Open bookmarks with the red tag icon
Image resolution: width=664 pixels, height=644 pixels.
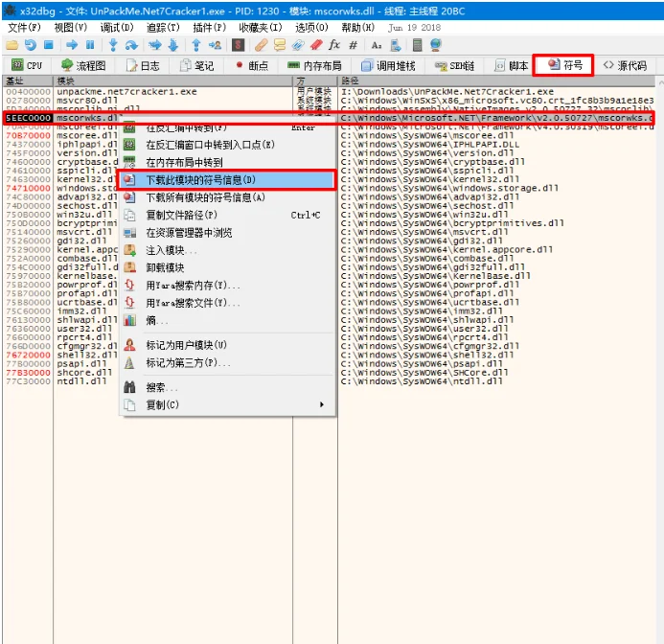pos(316,44)
